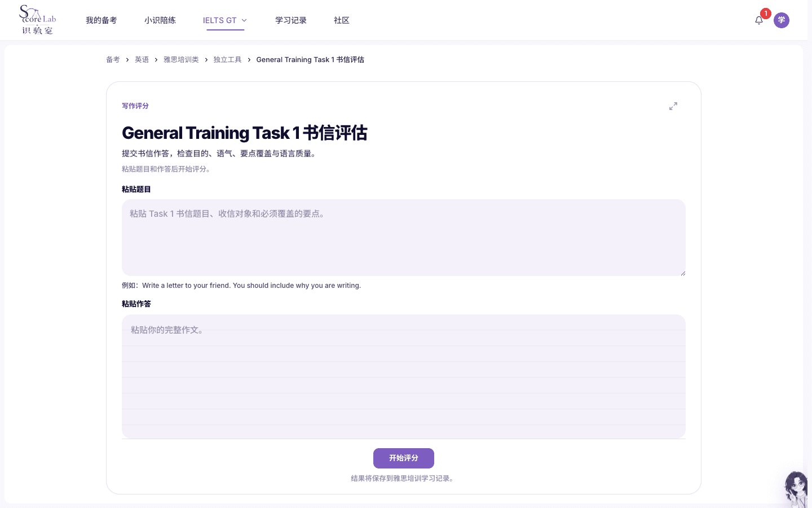
Task: Expand the IELTS GT dropdown menu
Action: [225, 20]
